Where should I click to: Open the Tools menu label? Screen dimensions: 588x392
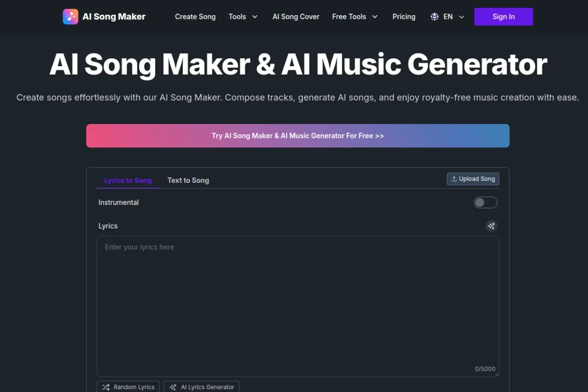[x=237, y=17]
